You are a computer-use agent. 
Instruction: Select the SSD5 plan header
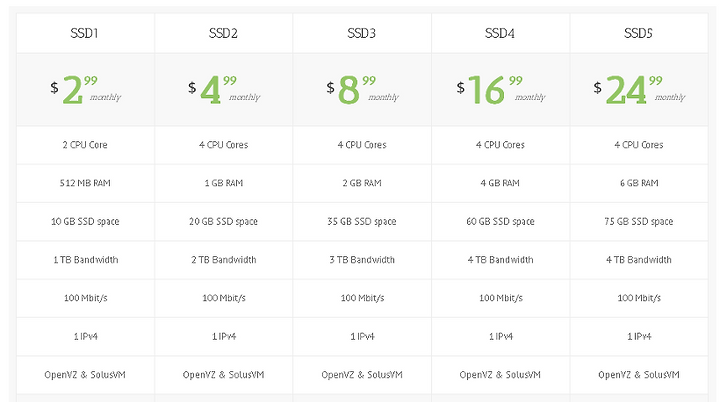[x=638, y=33]
